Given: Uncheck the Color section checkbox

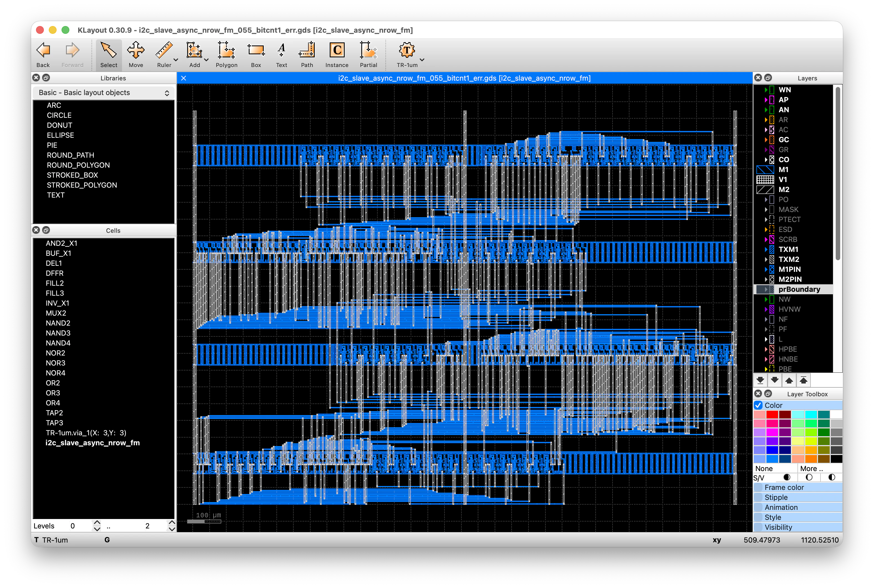Looking at the screenshot, I should [x=758, y=405].
